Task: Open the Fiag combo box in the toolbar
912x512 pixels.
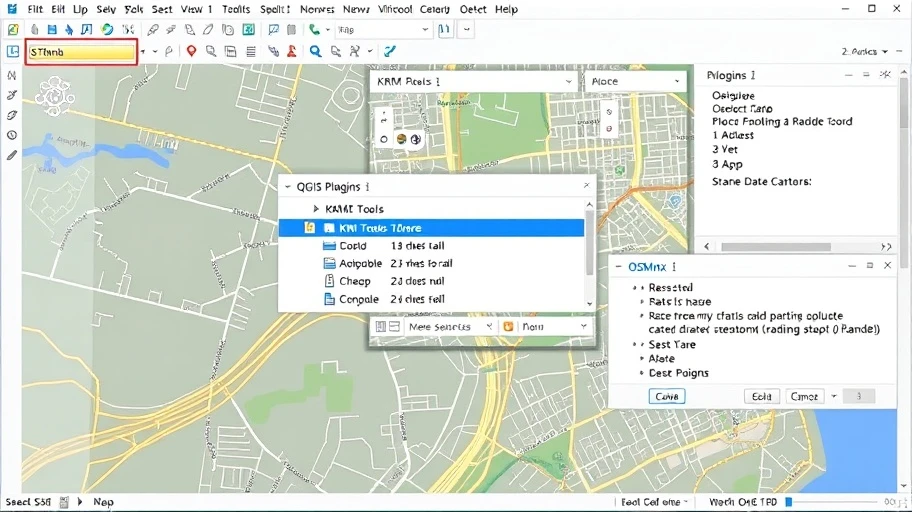Action: [x=383, y=30]
